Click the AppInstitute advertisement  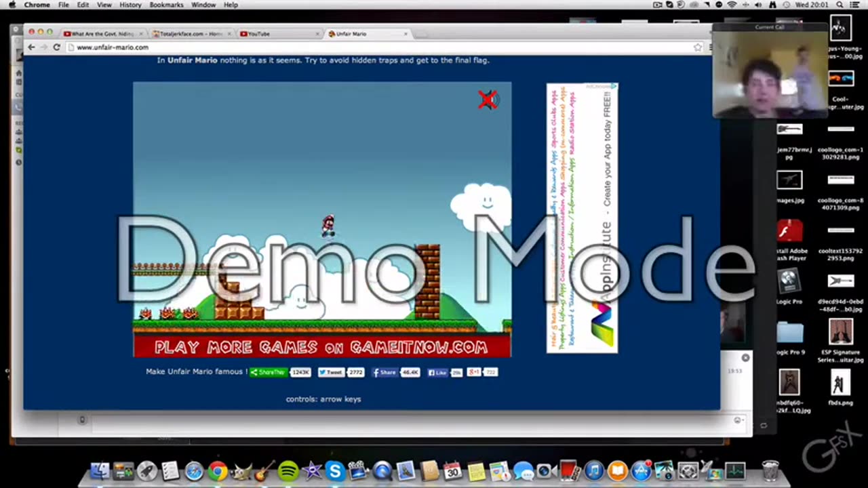tap(582, 218)
